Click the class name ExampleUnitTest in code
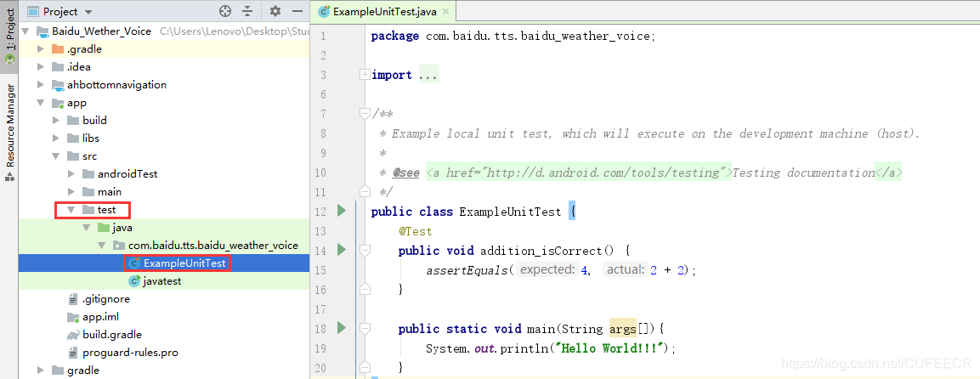980x379 pixels. (510, 212)
